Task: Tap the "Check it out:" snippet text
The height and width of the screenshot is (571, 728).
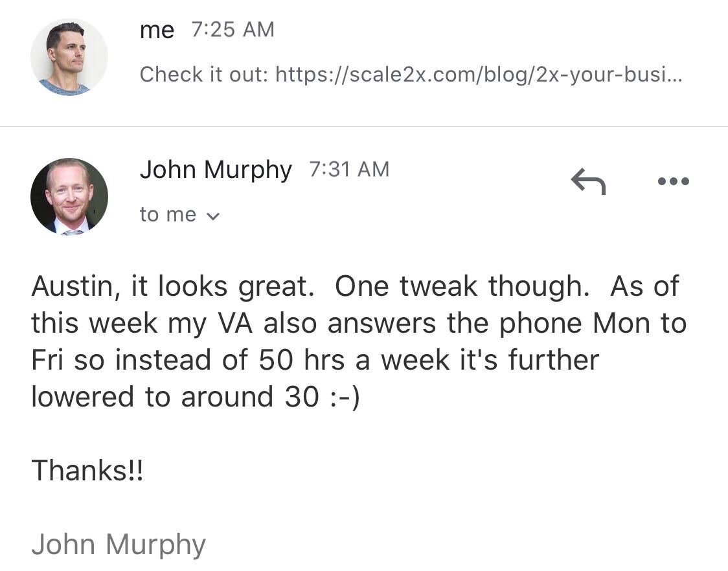Action: pos(204,74)
